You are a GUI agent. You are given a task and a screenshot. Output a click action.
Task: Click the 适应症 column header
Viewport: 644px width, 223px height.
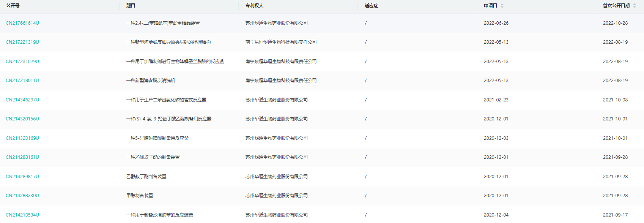click(x=372, y=6)
